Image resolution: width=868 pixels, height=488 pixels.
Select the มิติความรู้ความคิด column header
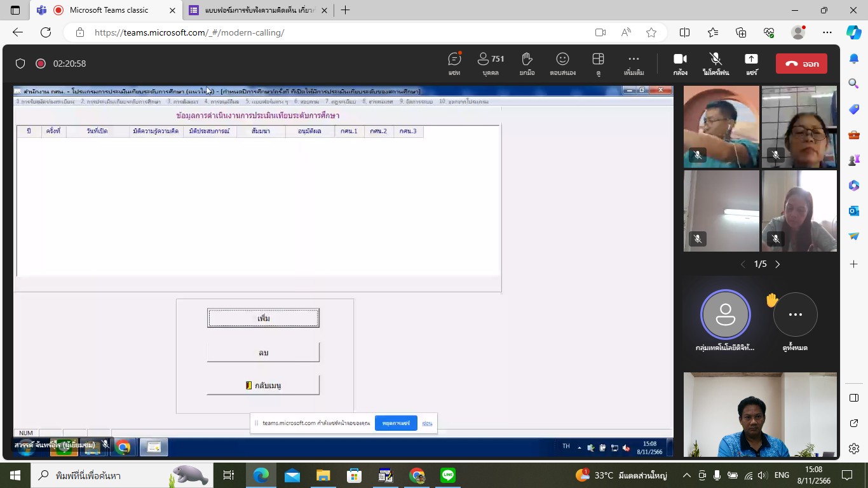[156, 132]
